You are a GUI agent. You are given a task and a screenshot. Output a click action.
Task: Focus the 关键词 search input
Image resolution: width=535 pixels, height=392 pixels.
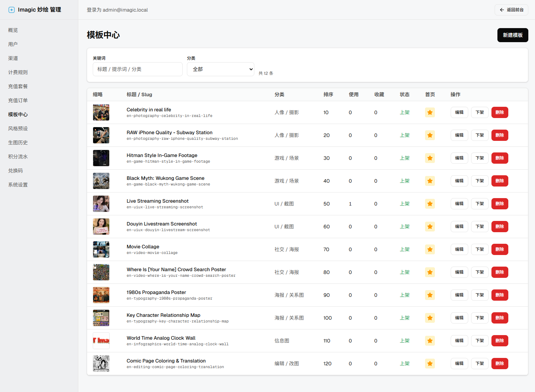coord(138,69)
